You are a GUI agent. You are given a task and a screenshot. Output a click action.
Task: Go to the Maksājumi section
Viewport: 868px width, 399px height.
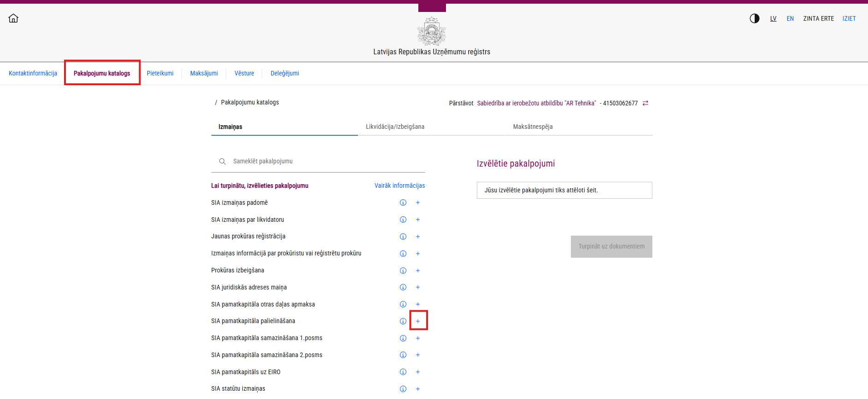point(204,73)
